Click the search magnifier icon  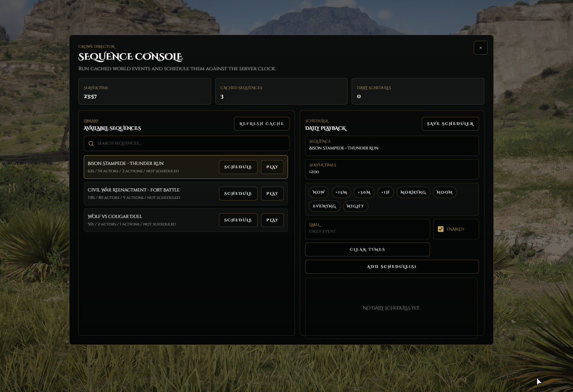pyautogui.click(x=91, y=143)
